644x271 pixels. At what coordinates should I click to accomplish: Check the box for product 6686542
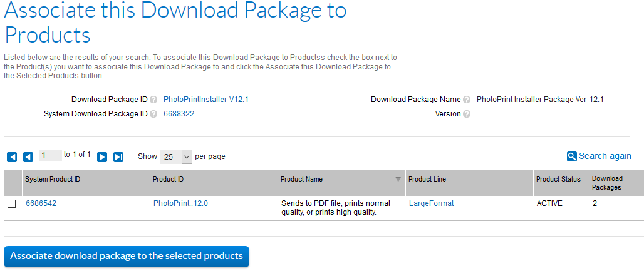coord(12,204)
